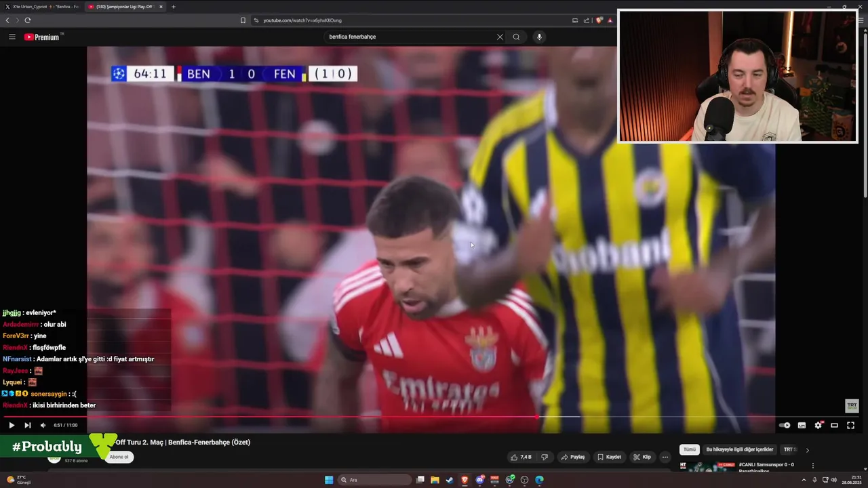Switch to theater mode view

[x=834, y=425]
